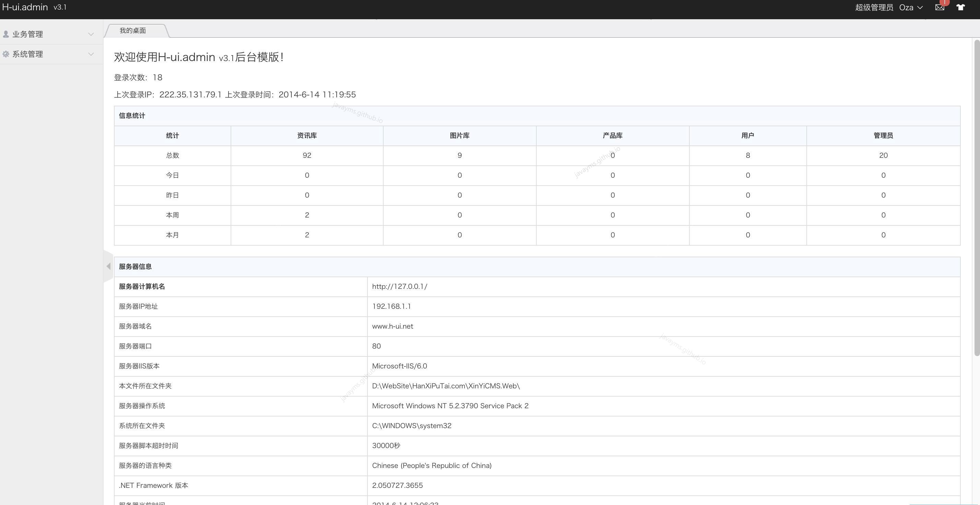Open the messages envelope icon with notification badge
The height and width of the screenshot is (505, 980).
pyautogui.click(x=940, y=7)
